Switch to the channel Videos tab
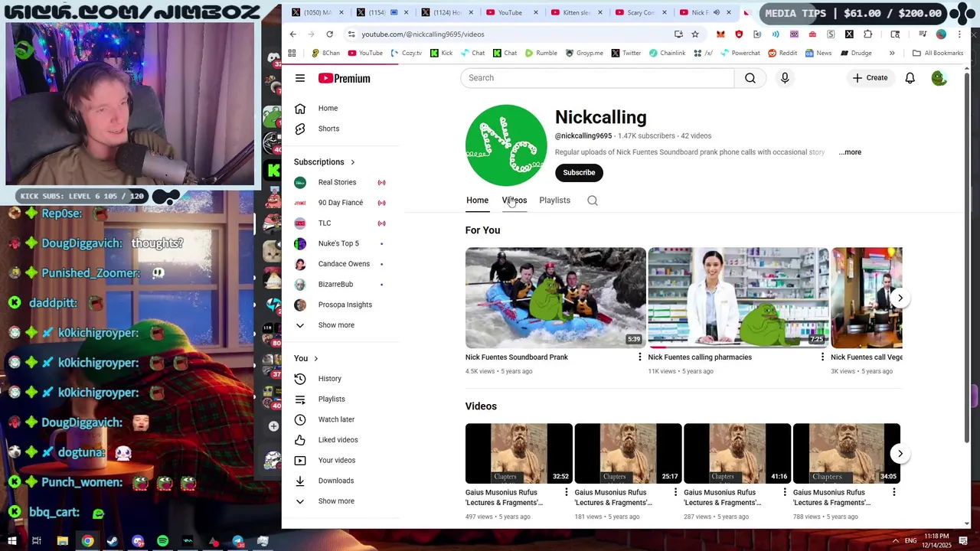This screenshot has height=551, width=980. (x=514, y=201)
